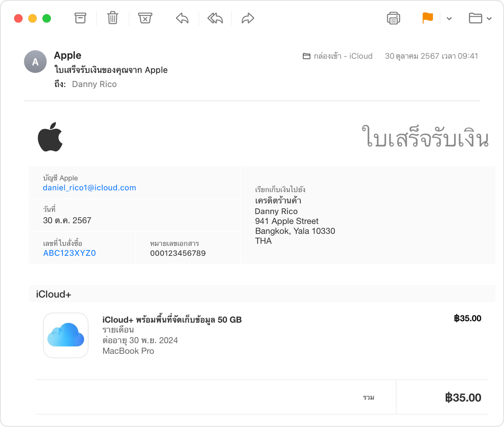Viewport: 504px width, 427px height.
Task: Click item price ฿35.00 beside iCloud+
Action: click(467, 318)
